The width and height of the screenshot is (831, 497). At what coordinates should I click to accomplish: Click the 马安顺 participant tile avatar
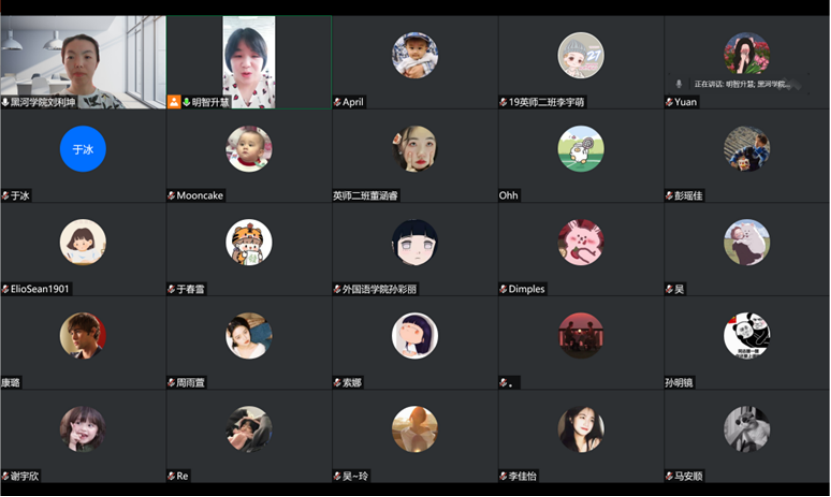click(x=747, y=429)
